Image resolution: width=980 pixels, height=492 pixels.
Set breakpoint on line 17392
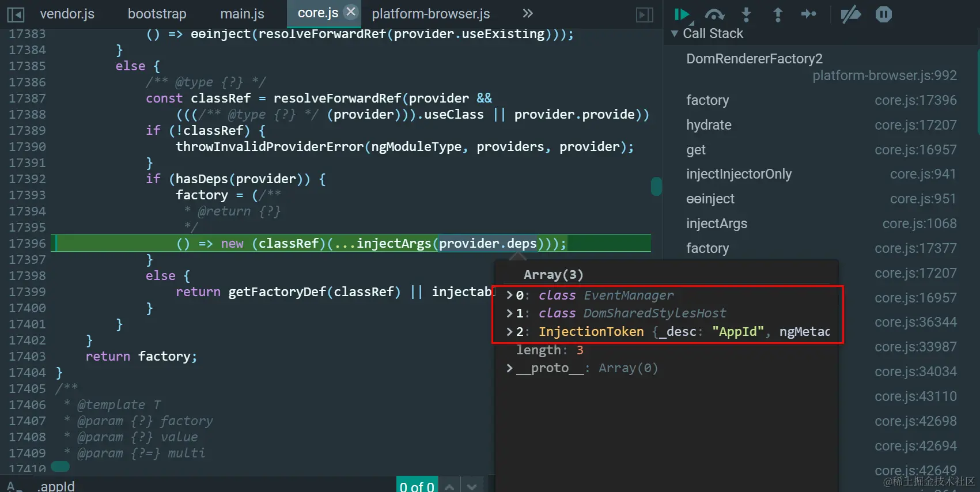click(27, 179)
